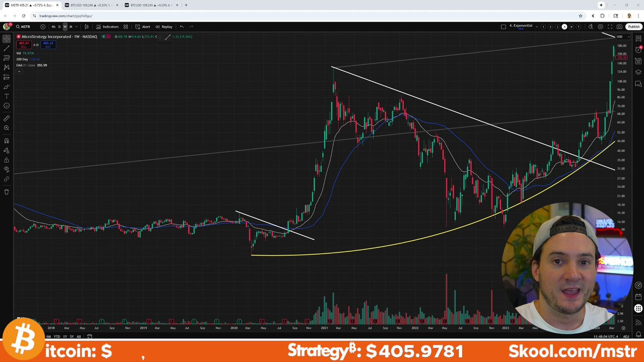The width and height of the screenshot is (644, 362).
Task: Enter fullscreen chart mode
Action: click(x=610, y=26)
